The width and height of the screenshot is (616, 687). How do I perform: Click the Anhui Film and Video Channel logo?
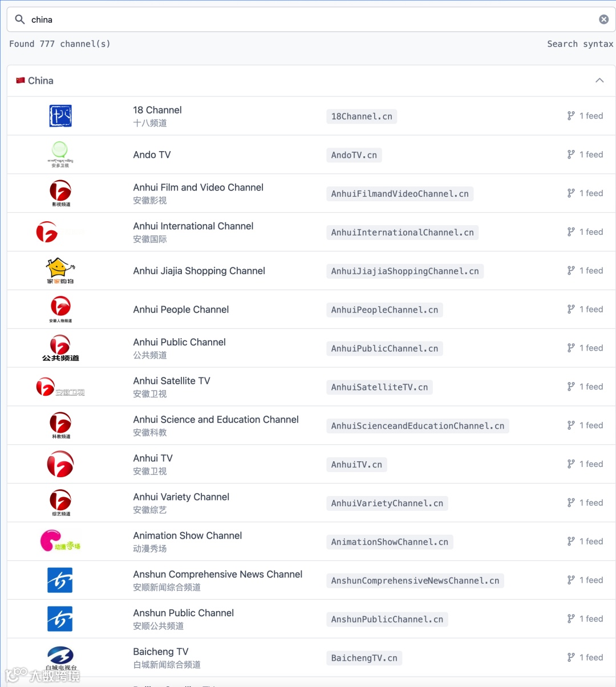[x=60, y=193]
